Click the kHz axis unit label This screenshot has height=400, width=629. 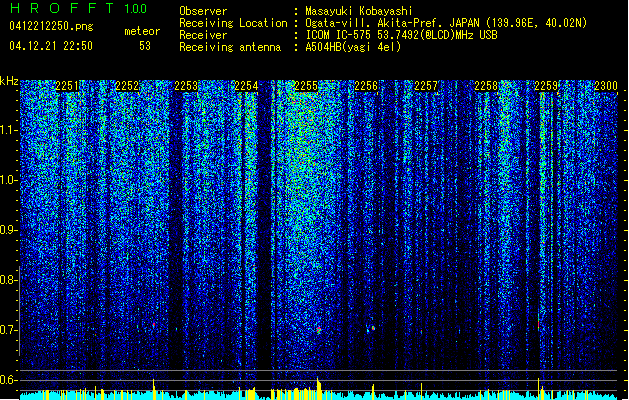(x=9, y=81)
